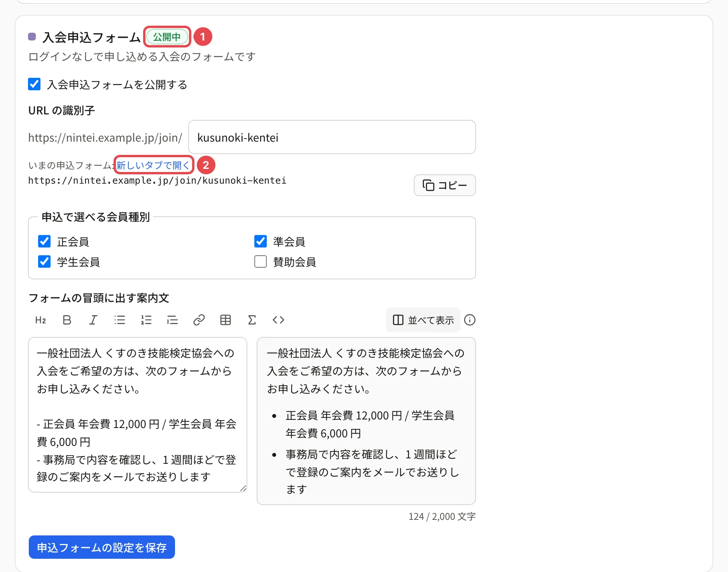Image resolution: width=728 pixels, height=572 pixels.
Task: Select the full URL text https://nintei.example.jp/join/kusunoki-kentei
Action: (x=157, y=181)
